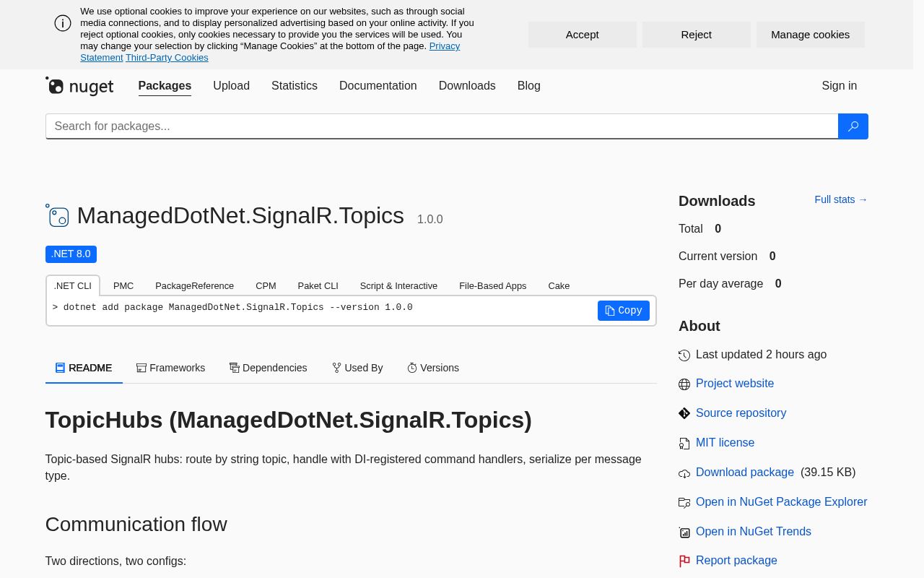
Task: Click the NuGet logo
Action: (x=79, y=86)
